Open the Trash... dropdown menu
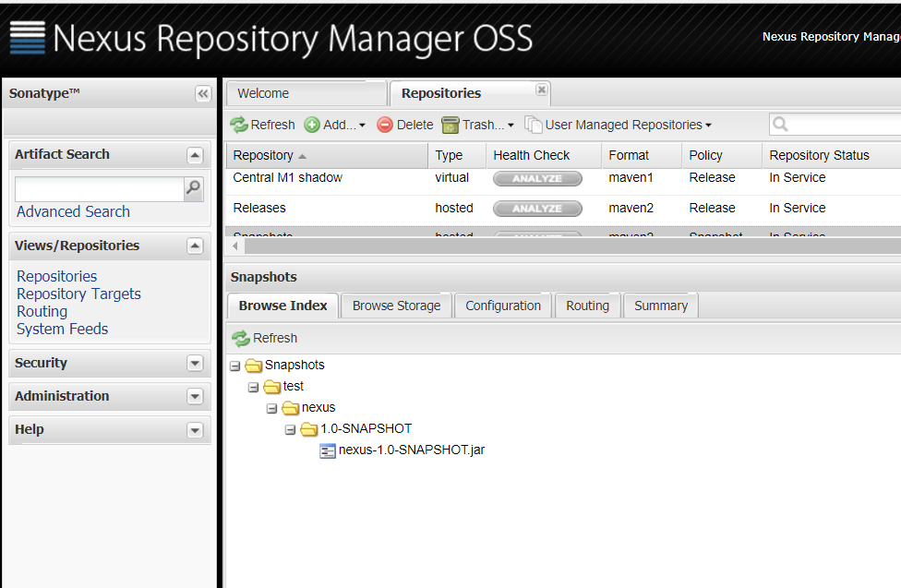This screenshot has height=588, width=901. [x=477, y=125]
